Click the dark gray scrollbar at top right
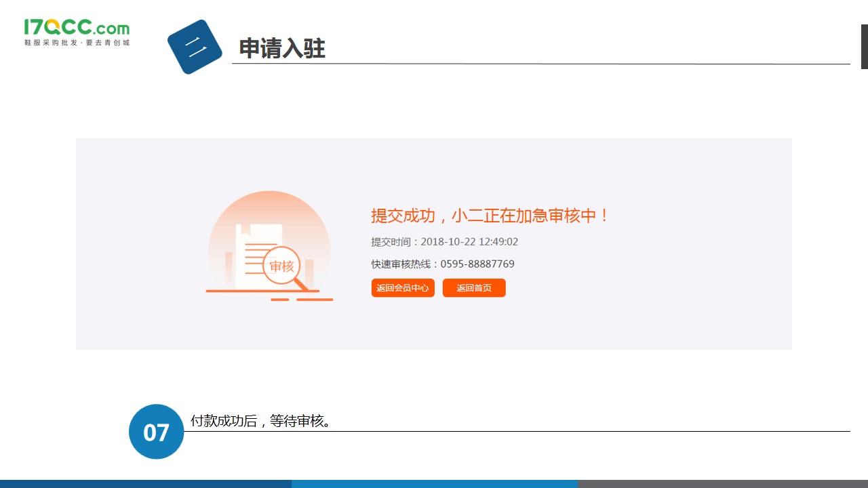This screenshot has width=868, height=488. [864, 46]
